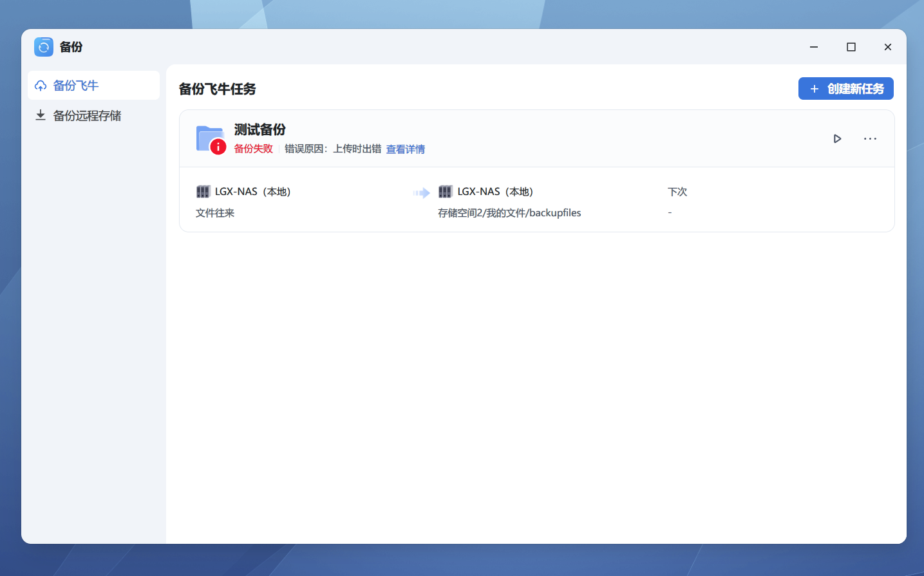This screenshot has width=924, height=576.
Task: Run the 测试备份 task with play icon
Action: tap(837, 138)
